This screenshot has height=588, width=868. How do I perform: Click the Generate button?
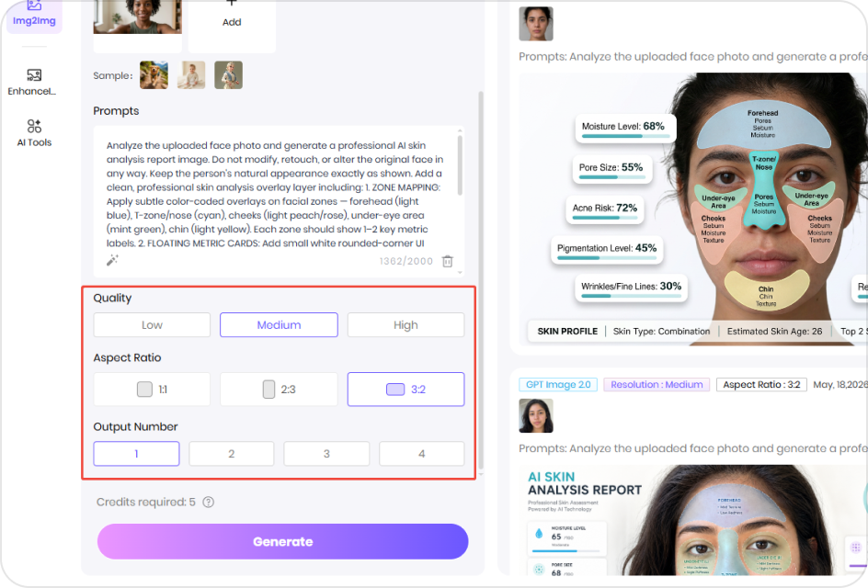coord(283,541)
